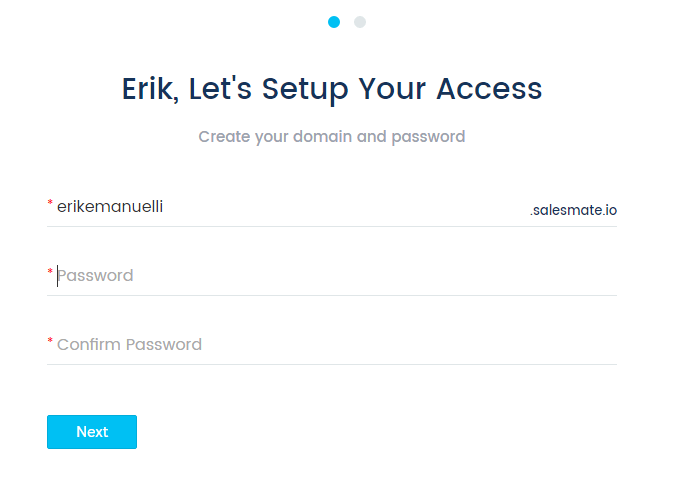Screen dimensions: 686x494
Task: Click the word "Setup" in the heading
Action: [306, 88]
